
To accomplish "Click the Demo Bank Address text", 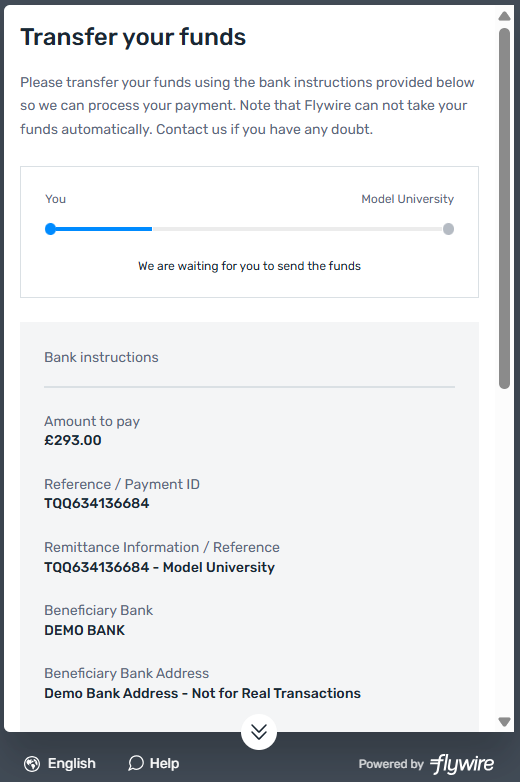I will point(202,693).
